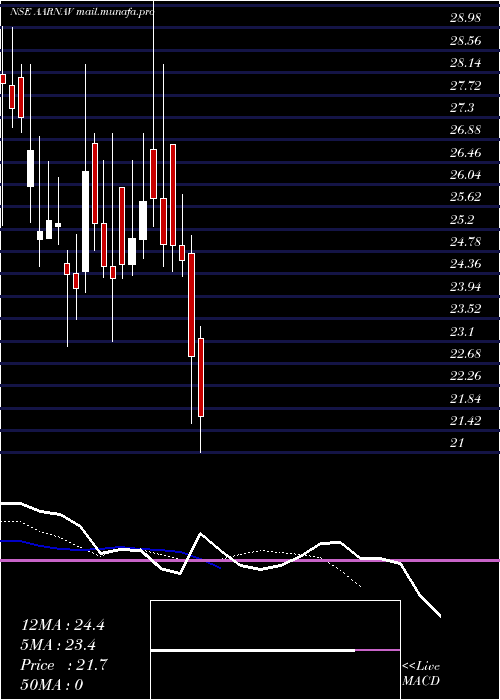The height and width of the screenshot is (700, 500).
Task: Click the 24.36 price axis label
Action: point(465,264)
